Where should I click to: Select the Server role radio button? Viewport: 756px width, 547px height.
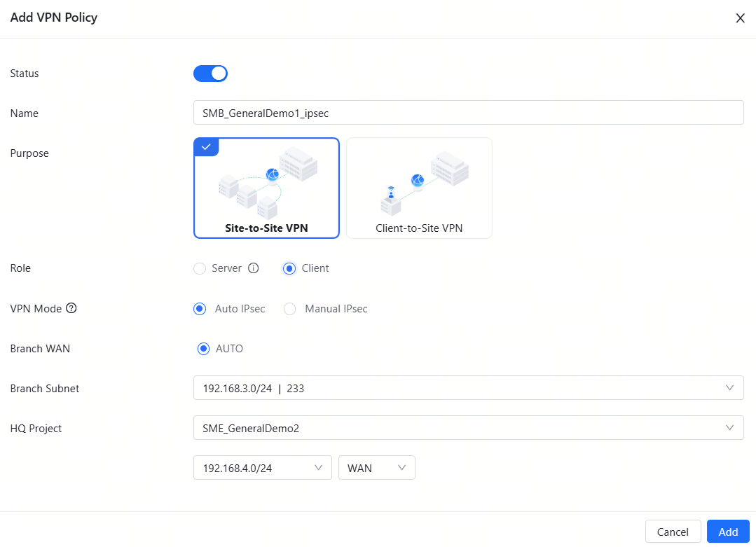click(x=200, y=268)
